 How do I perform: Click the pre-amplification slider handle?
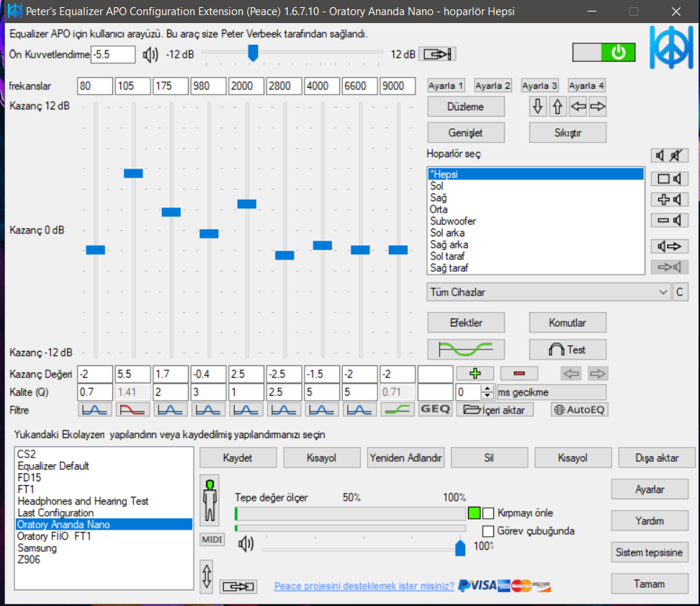tap(253, 53)
